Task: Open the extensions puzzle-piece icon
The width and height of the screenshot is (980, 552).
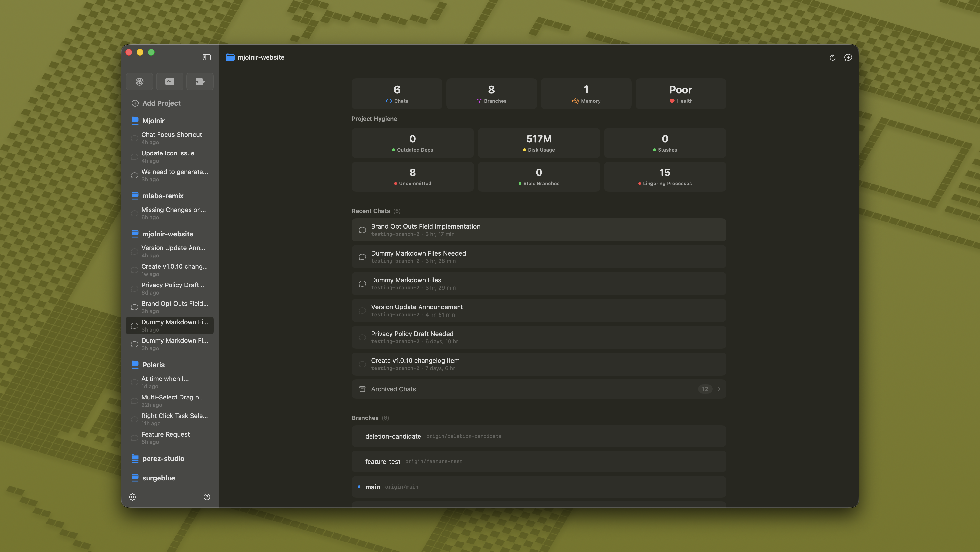Action: [x=200, y=82]
